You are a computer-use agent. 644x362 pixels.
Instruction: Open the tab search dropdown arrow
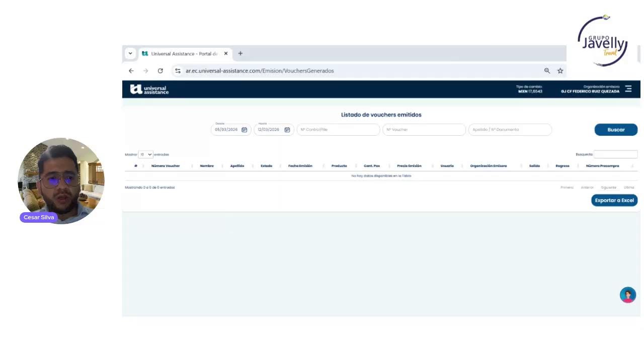point(130,53)
